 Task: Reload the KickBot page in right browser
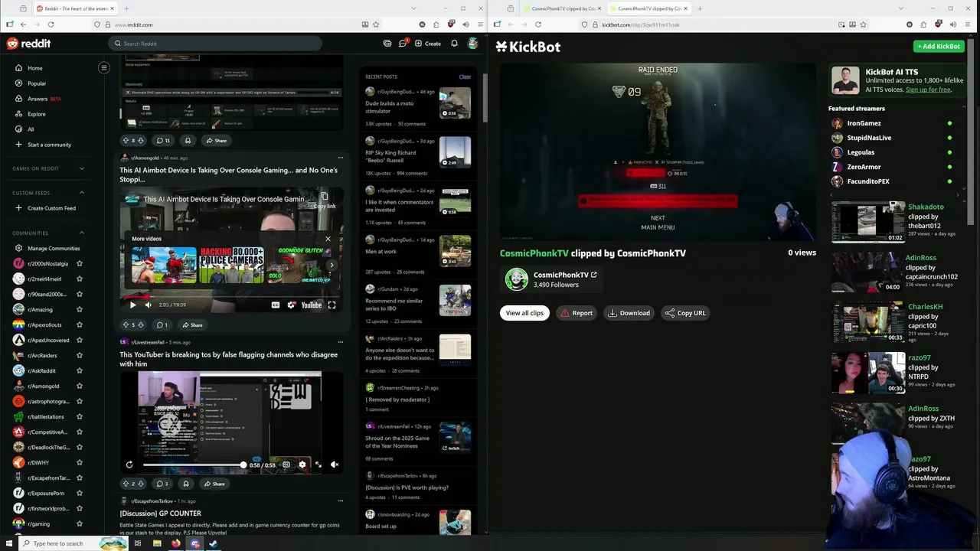(x=538, y=24)
